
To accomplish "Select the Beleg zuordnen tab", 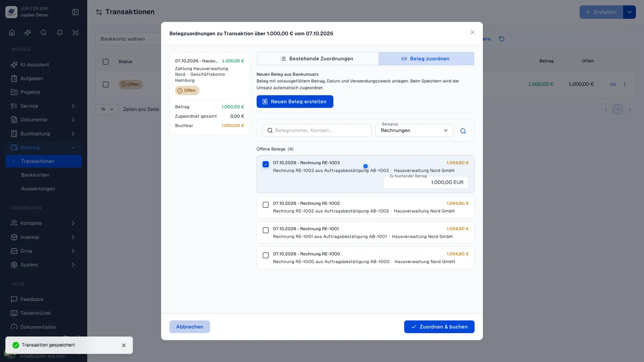I will click(x=426, y=59).
